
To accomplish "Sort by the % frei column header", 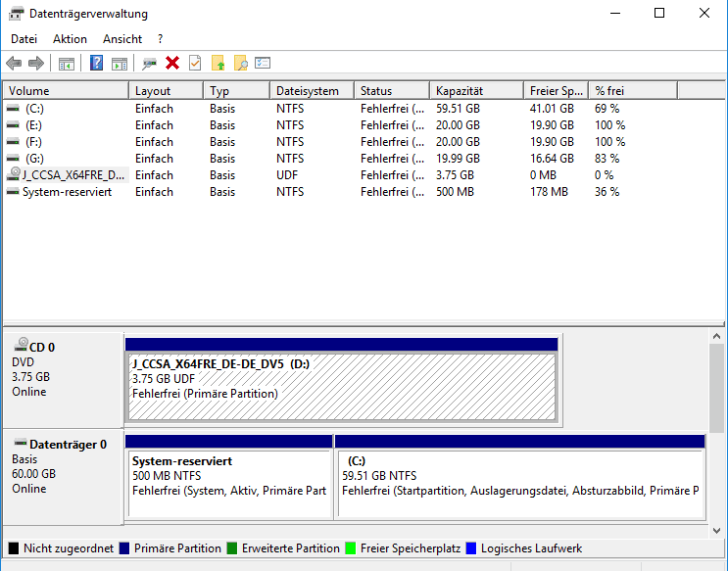I will click(x=633, y=91).
